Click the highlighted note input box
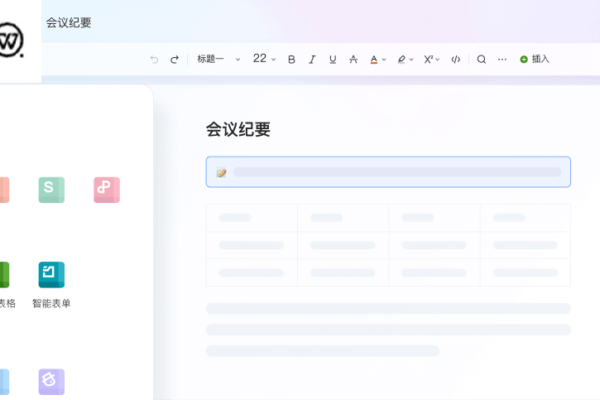 pos(388,172)
